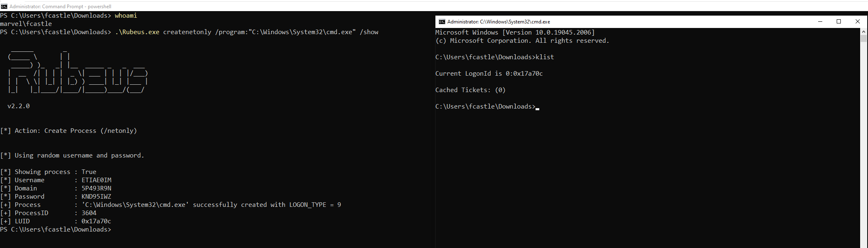The width and height of the screenshot is (868, 248).
Task: Minimize the cmd.exe window
Action: (x=820, y=22)
